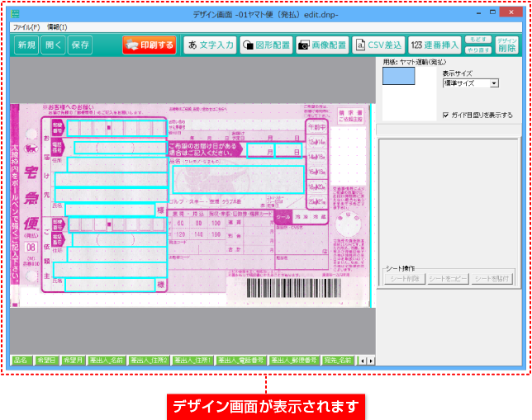
Task: Click the 123 連番挿入 serial number tool
Action: coord(435,45)
